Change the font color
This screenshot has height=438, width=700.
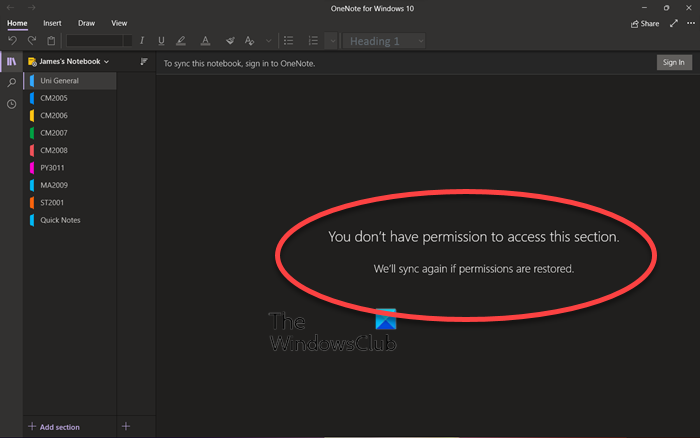205,41
